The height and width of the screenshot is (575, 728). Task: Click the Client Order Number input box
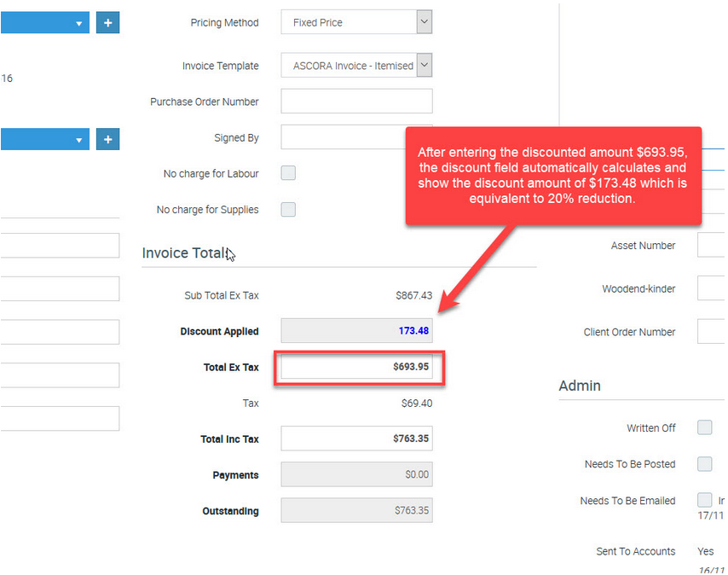point(712,331)
